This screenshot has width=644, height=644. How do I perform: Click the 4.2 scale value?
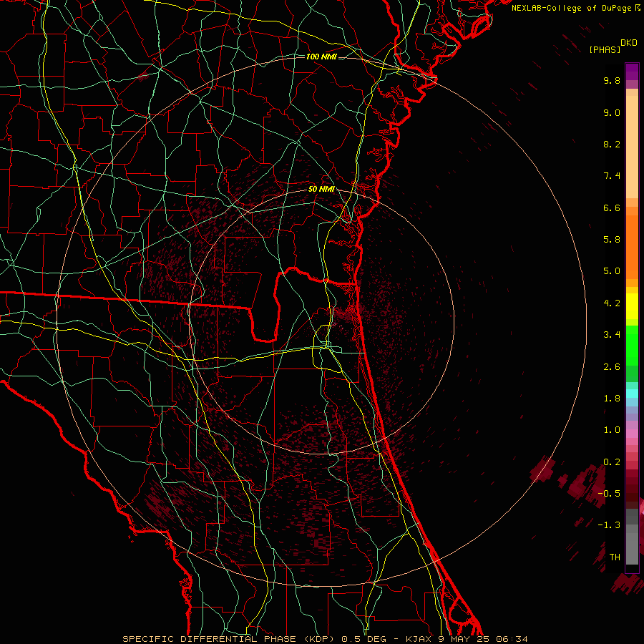(612, 303)
